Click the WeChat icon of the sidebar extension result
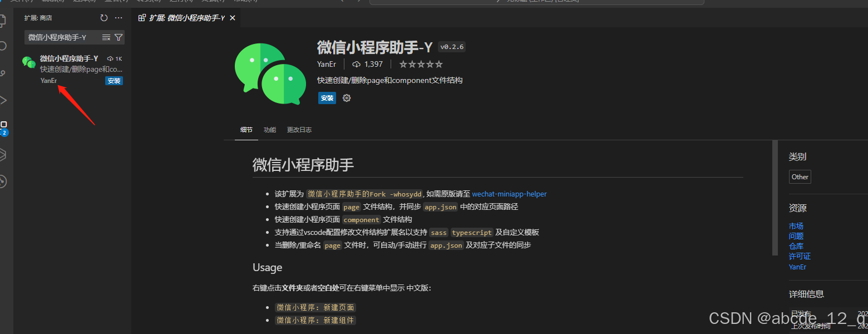 click(29, 62)
